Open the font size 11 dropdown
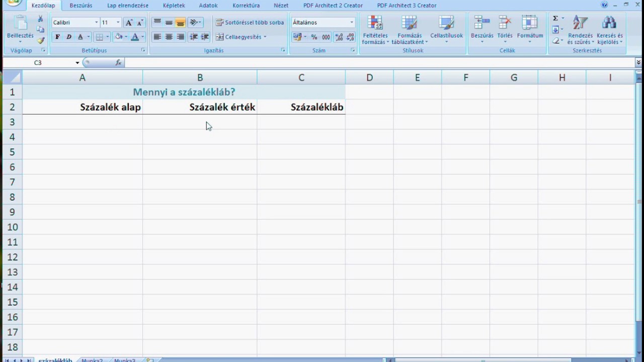The image size is (644, 362). (118, 23)
